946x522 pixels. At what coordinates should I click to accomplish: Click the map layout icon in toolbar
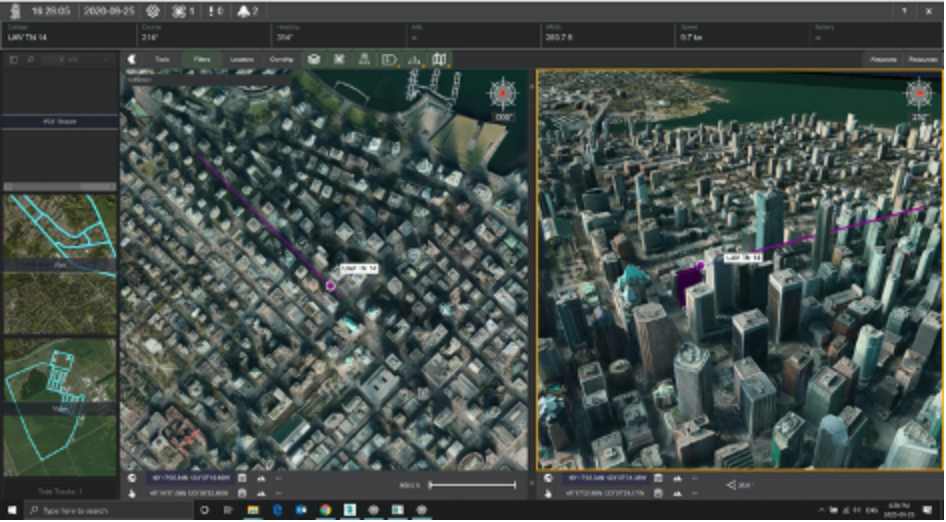click(x=440, y=59)
